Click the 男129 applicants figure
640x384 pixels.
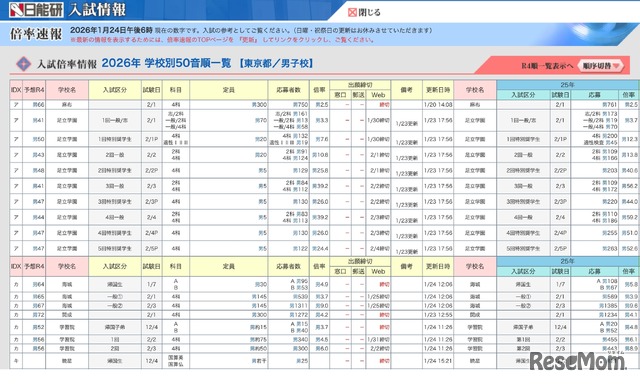click(x=300, y=171)
